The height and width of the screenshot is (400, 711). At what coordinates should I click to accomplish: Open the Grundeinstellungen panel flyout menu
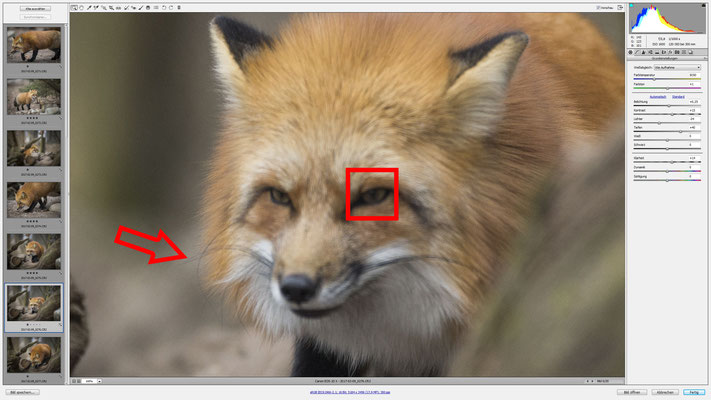[705, 58]
